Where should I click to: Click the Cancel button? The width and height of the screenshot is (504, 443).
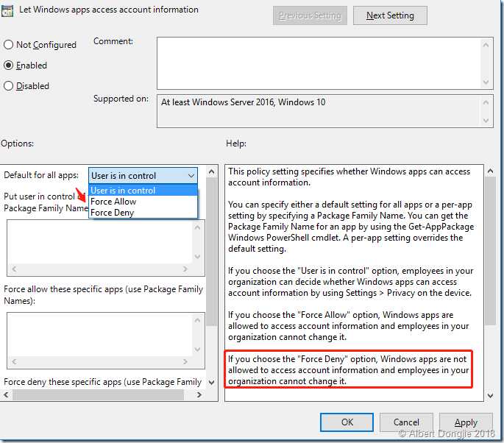(x=406, y=422)
